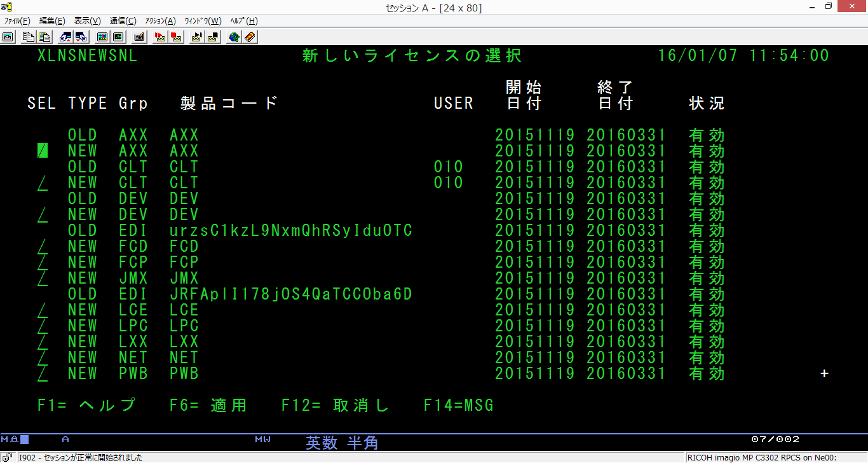Click the SEL field for NEW AXX row
868x463 pixels.
coord(43,151)
